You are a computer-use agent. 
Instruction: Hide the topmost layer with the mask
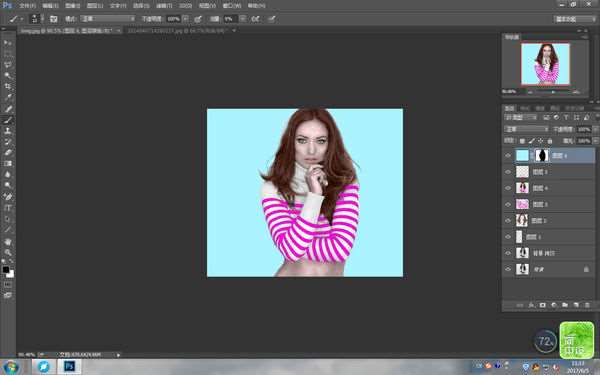508,155
